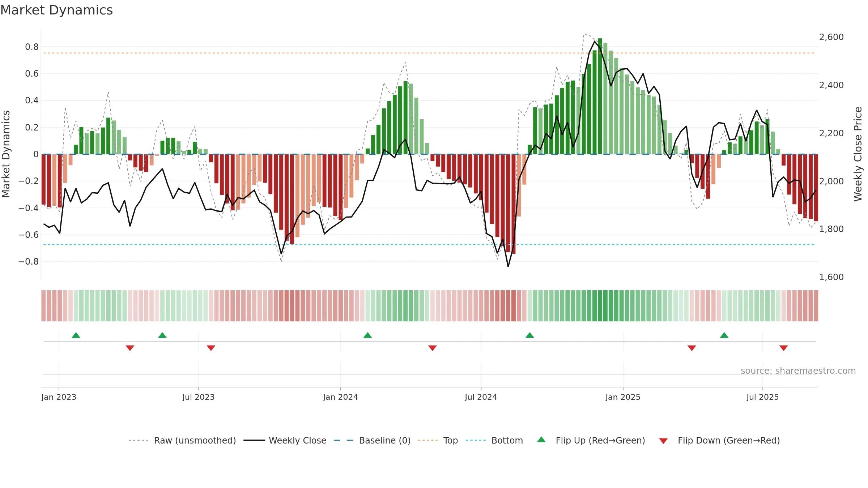This screenshot has height=488, width=868.
Task: Toggle Flip Up (Red→Green) legend entry
Action: [591, 440]
